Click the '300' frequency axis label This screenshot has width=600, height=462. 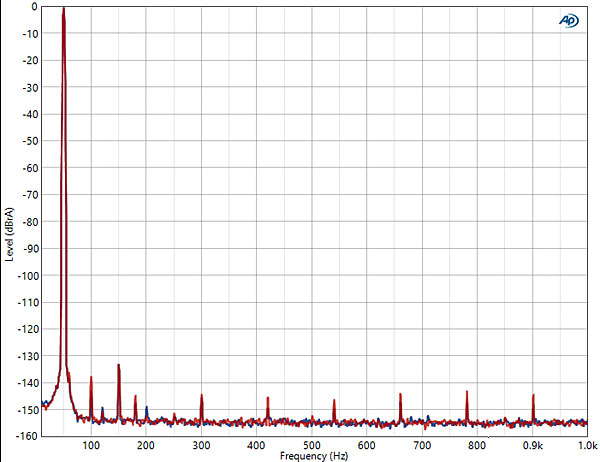[202, 446]
